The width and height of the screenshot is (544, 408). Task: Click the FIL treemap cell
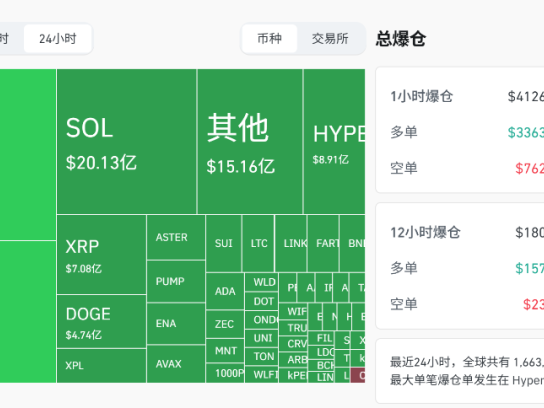(321, 338)
